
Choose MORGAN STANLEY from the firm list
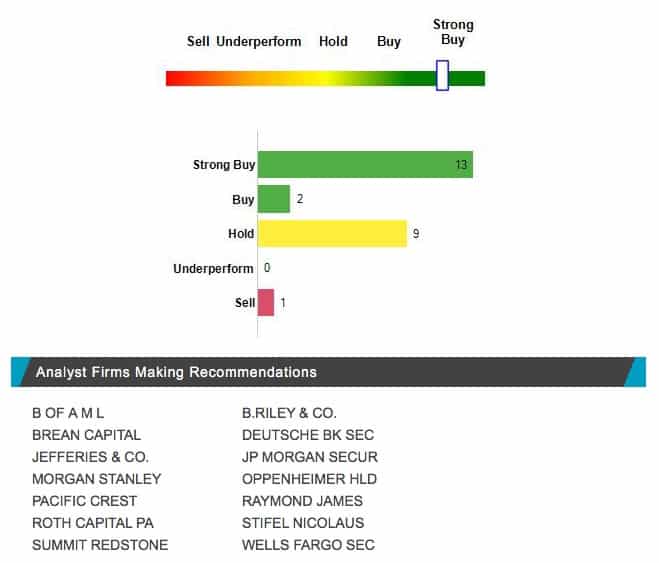click(97, 479)
